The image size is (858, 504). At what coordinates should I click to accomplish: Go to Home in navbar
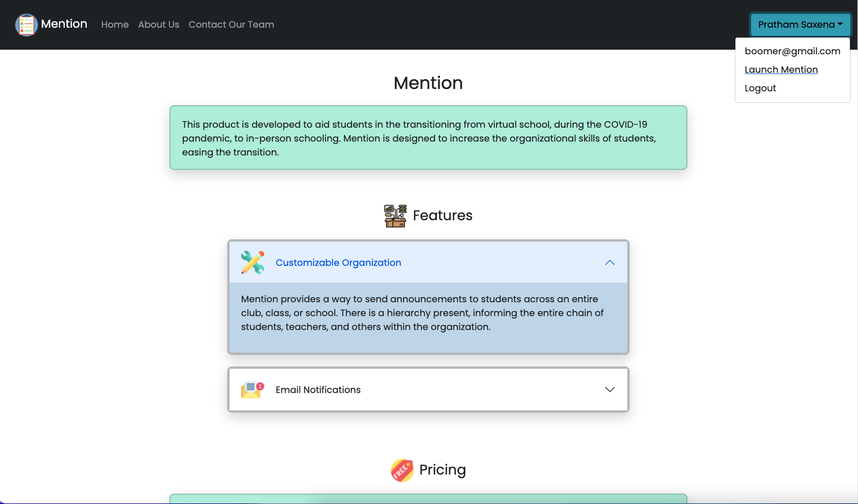click(x=115, y=24)
